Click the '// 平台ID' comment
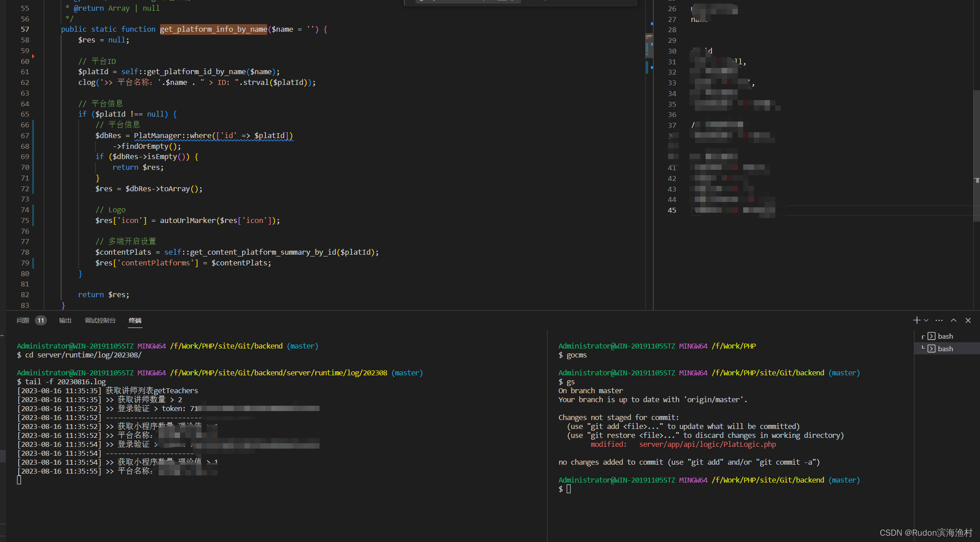The width and height of the screenshot is (980, 542). [97, 61]
